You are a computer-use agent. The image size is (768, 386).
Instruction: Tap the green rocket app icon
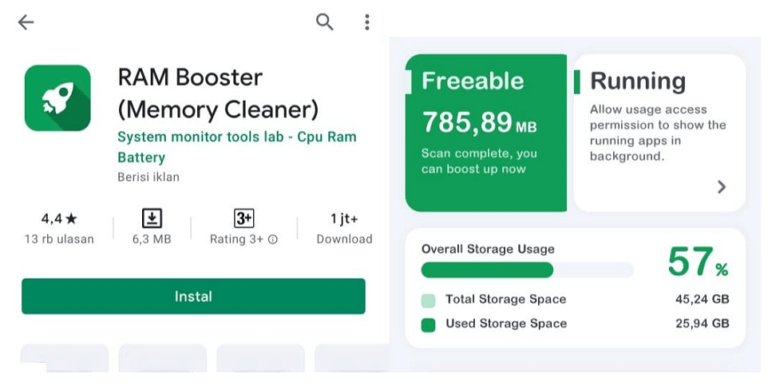click(x=58, y=98)
